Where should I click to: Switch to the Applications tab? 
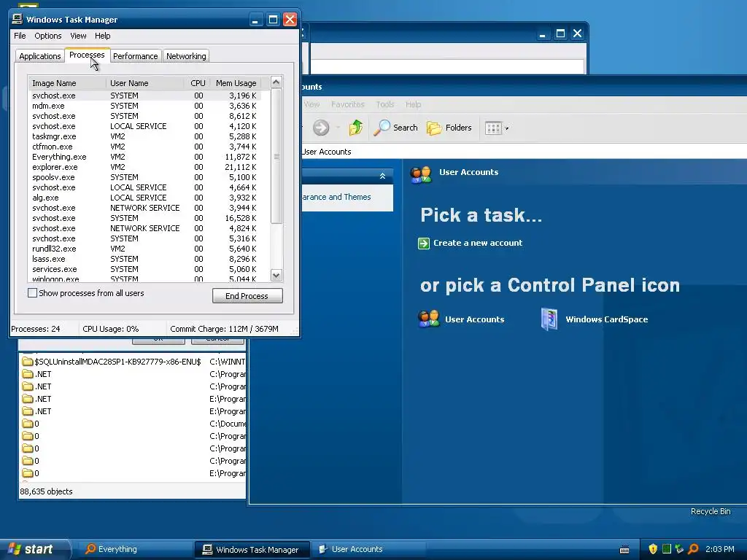[40, 55]
